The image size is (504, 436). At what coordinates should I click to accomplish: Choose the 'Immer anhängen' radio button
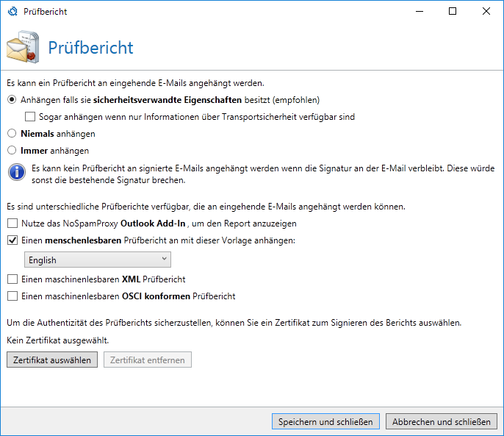click(12, 150)
